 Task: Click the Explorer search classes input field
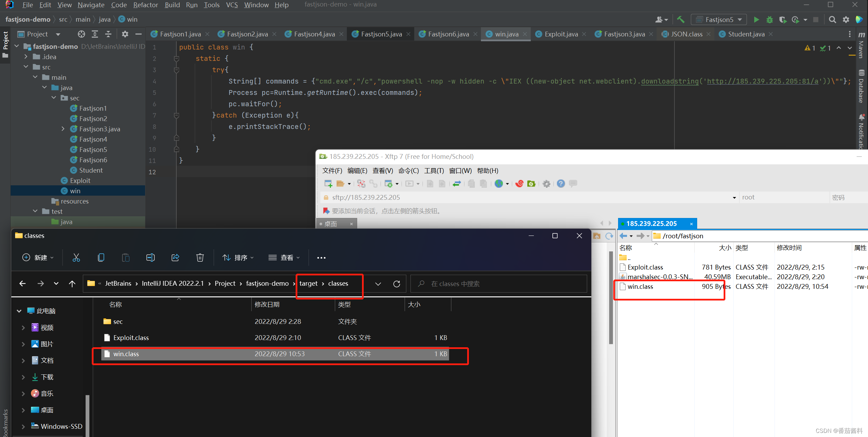point(498,284)
